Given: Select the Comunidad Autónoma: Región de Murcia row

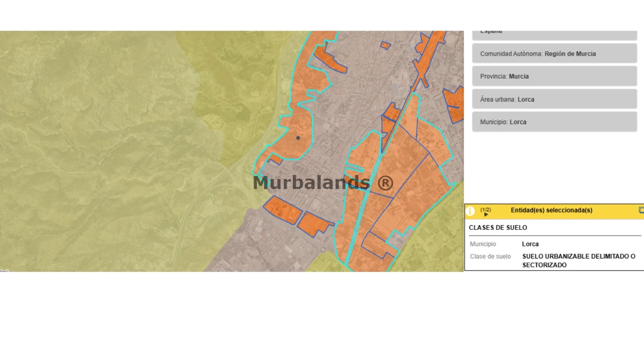Looking at the screenshot, I should click(554, 54).
